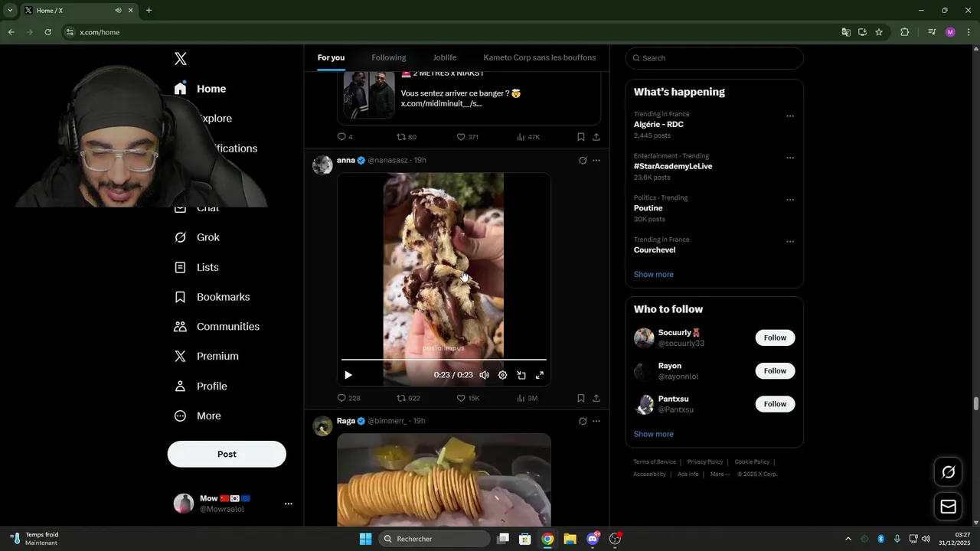The width and height of the screenshot is (980, 551).
Task: Open Grok explain icon on anna's post
Action: pos(583,161)
